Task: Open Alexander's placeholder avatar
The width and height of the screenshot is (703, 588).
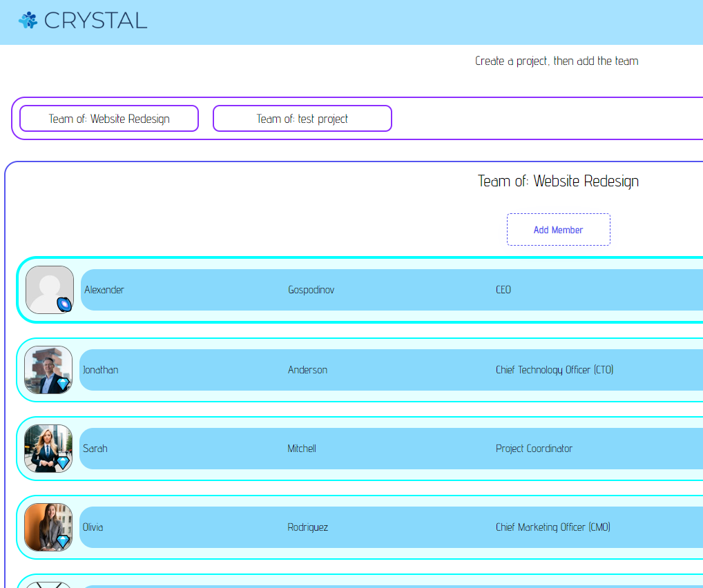Action: pyautogui.click(x=50, y=290)
